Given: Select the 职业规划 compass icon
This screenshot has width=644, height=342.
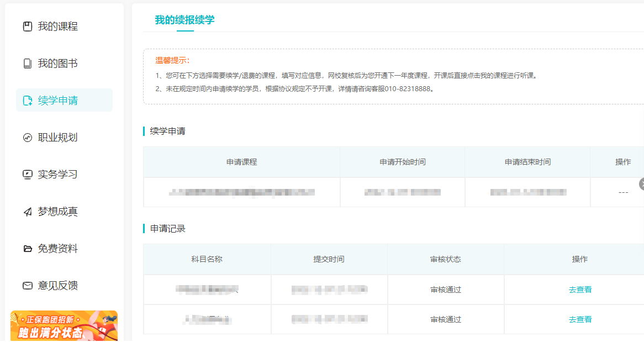Looking at the screenshot, I should (27, 136).
